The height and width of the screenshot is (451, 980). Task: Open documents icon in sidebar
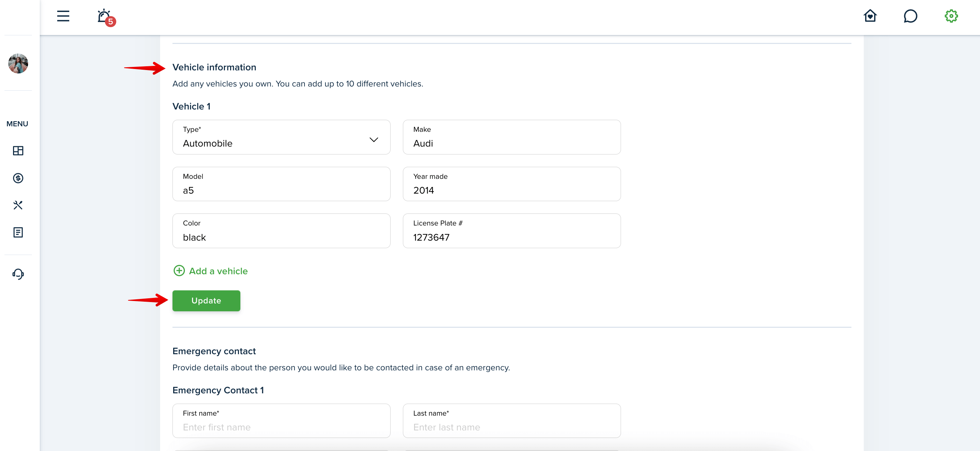[18, 232]
